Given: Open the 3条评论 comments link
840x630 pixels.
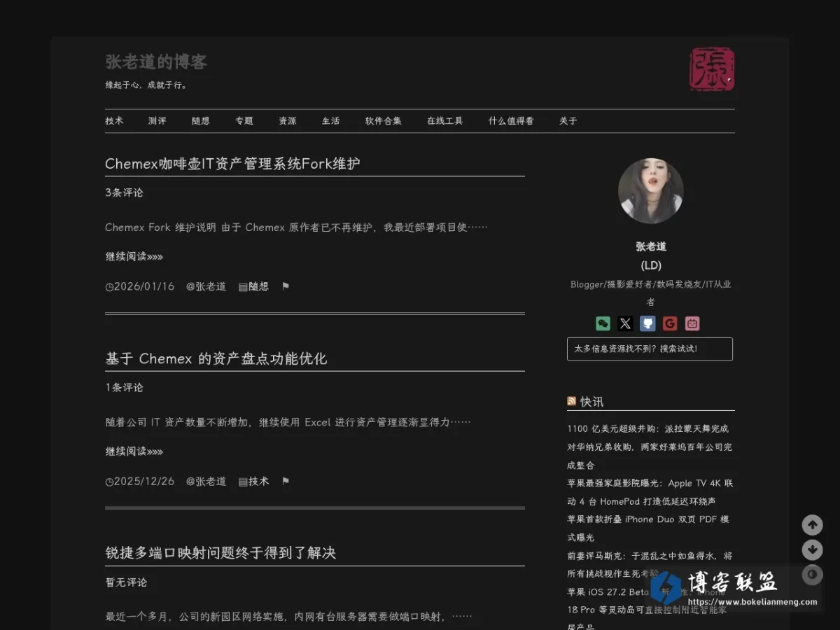Looking at the screenshot, I should 124,192.
